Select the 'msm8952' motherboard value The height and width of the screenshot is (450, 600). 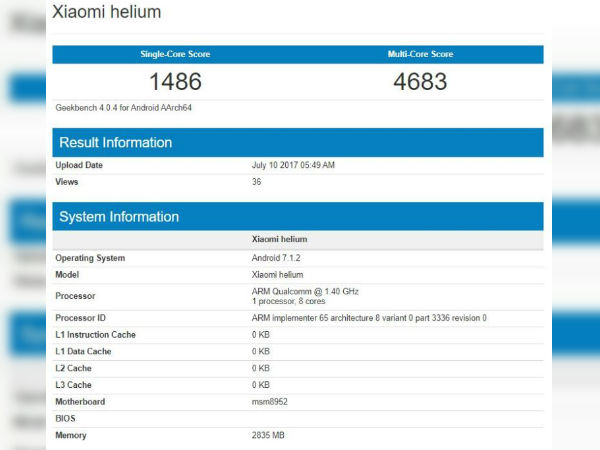[x=269, y=402]
